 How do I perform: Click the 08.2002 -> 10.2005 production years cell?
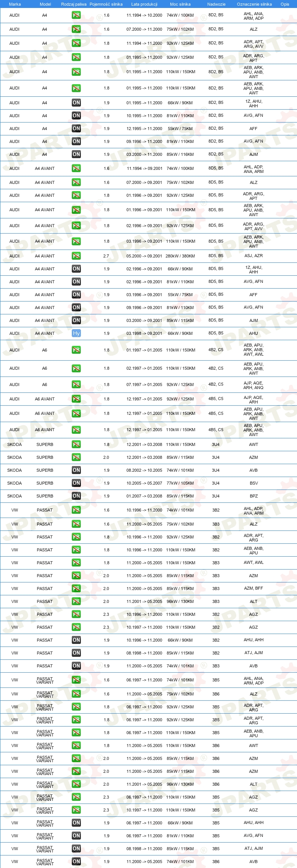point(144,470)
